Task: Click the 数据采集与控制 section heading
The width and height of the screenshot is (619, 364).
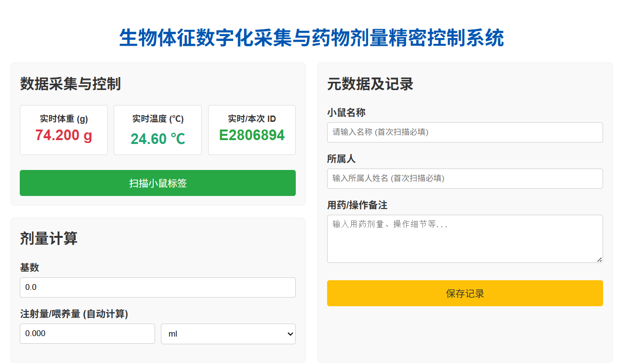Action: click(x=70, y=84)
